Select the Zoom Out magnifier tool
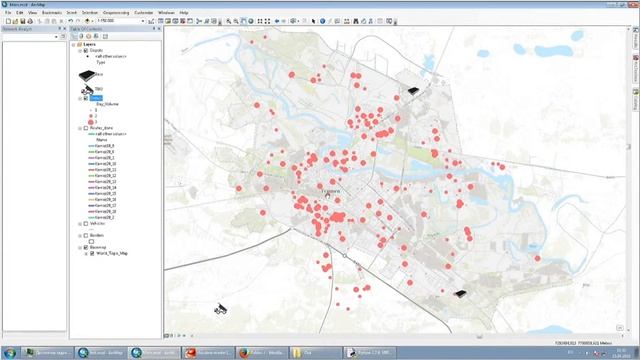The width and height of the screenshot is (640, 360). click(236, 21)
